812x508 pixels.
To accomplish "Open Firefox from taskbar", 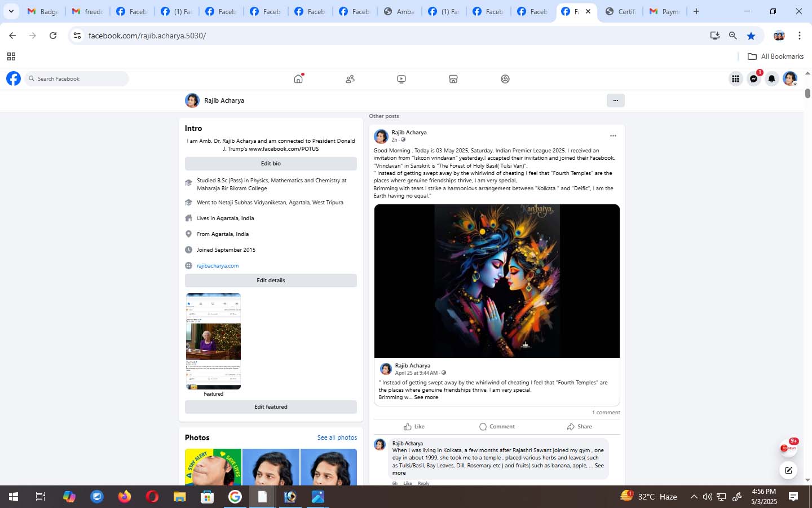I will (124, 497).
